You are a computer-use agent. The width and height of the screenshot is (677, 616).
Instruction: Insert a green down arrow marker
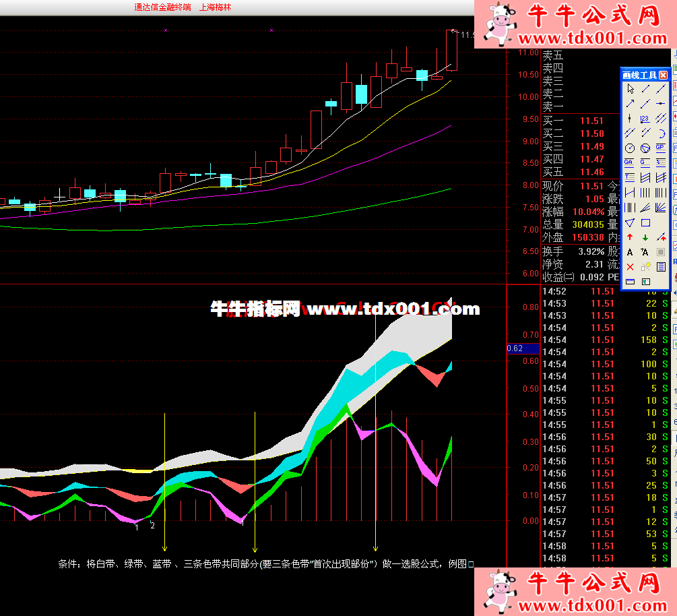645,237
